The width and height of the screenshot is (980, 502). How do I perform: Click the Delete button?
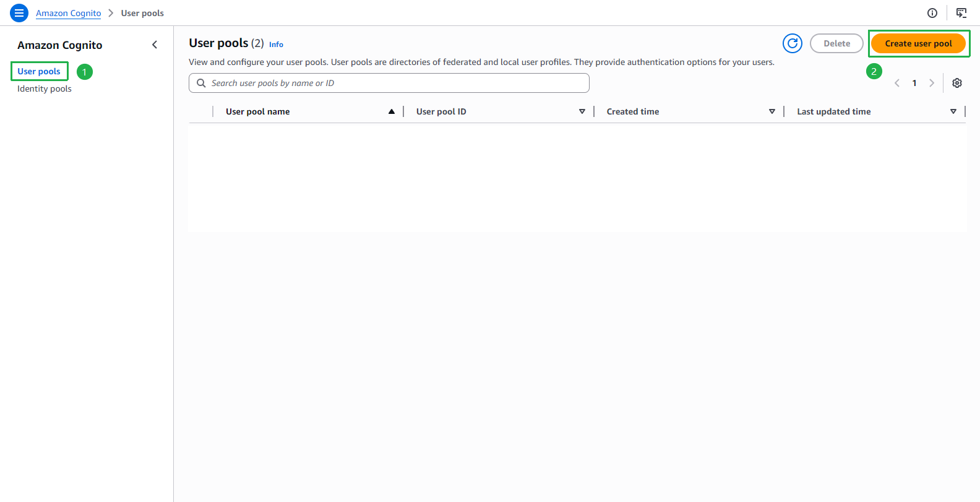click(836, 43)
